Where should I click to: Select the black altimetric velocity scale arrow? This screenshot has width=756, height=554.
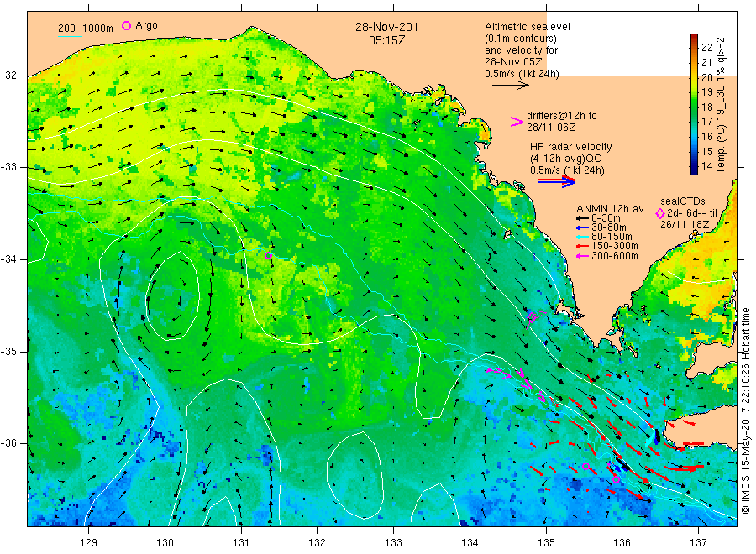point(510,86)
